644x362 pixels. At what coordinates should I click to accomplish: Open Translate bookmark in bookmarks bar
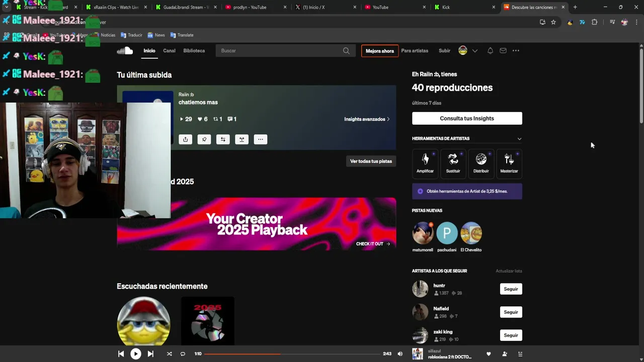coord(182,35)
